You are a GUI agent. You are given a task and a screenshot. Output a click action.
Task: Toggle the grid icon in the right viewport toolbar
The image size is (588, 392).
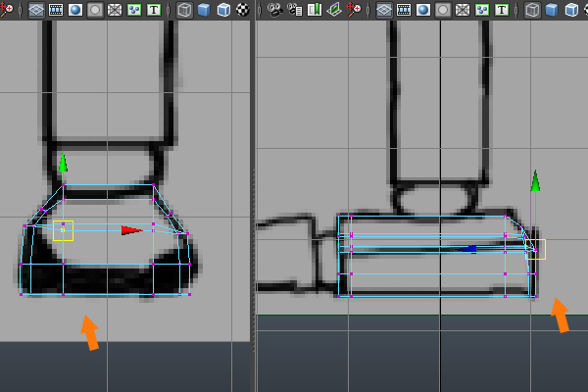pyautogui.click(x=383, y=11)
